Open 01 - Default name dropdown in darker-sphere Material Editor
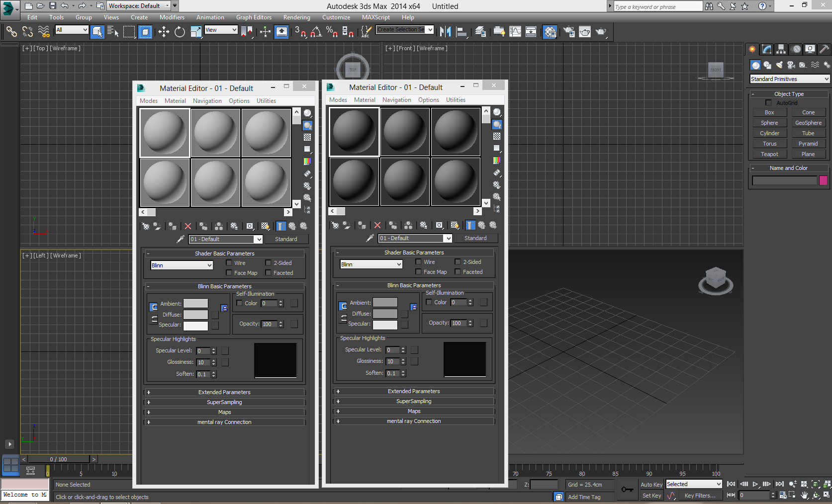Screen dimensions: 832x504 click(415, 238)
